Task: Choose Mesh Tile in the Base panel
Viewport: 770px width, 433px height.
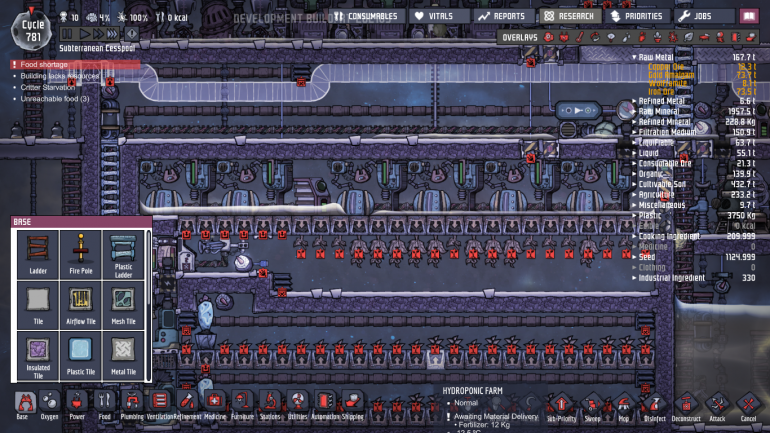Action: [x=123, y=305]
